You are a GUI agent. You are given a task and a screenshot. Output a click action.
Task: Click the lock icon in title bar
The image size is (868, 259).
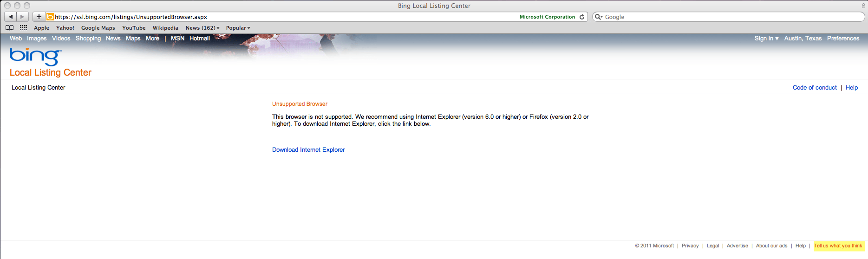pyautogui.click(x=863, y=6)
